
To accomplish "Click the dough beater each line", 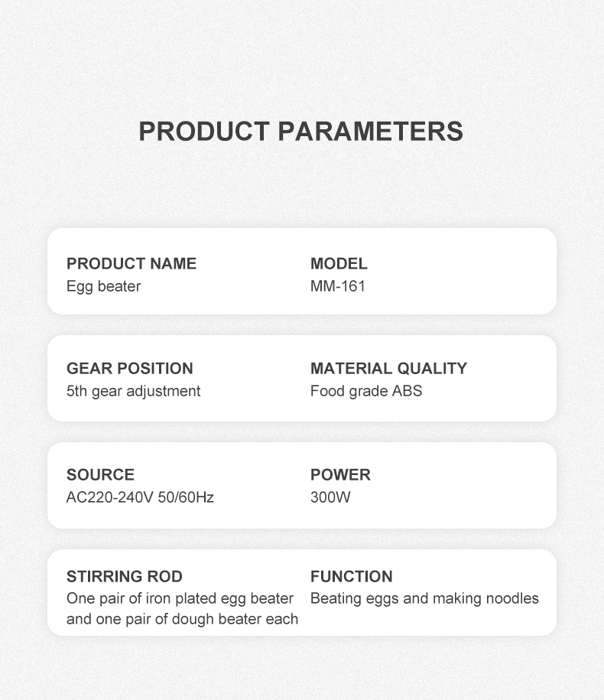I will (182, 619).
